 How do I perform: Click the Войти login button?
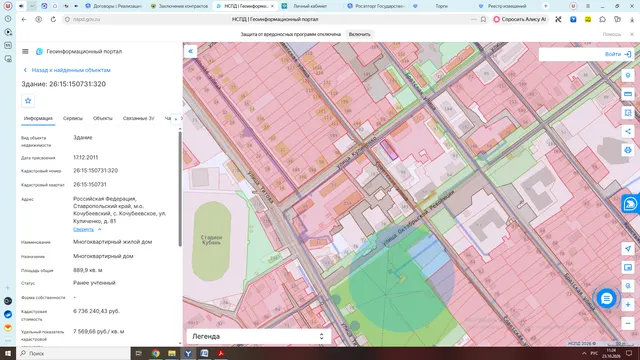coord(618,54)
